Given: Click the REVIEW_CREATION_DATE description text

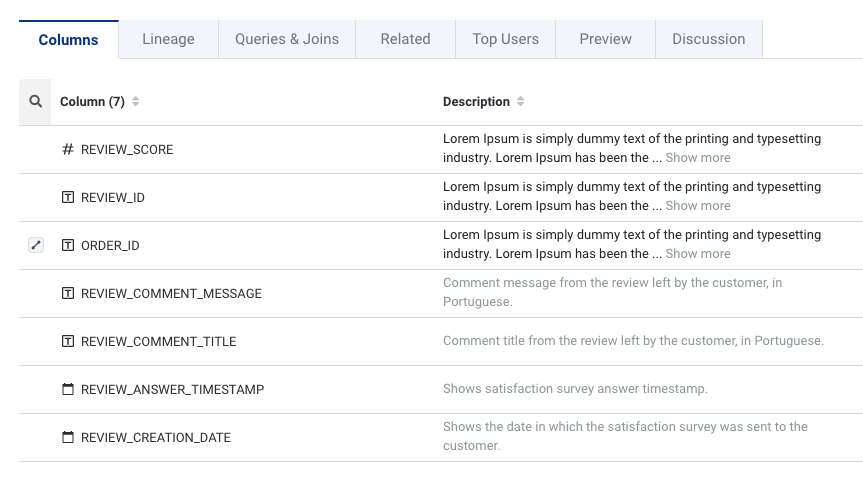Looking at the screenshot, I should pos(625,436).
